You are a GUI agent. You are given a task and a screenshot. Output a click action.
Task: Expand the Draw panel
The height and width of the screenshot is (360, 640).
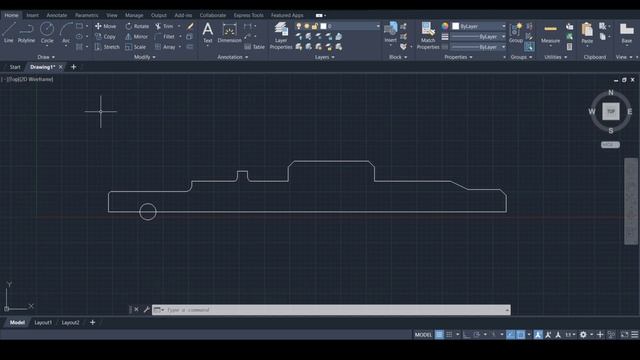click(46, 57)
